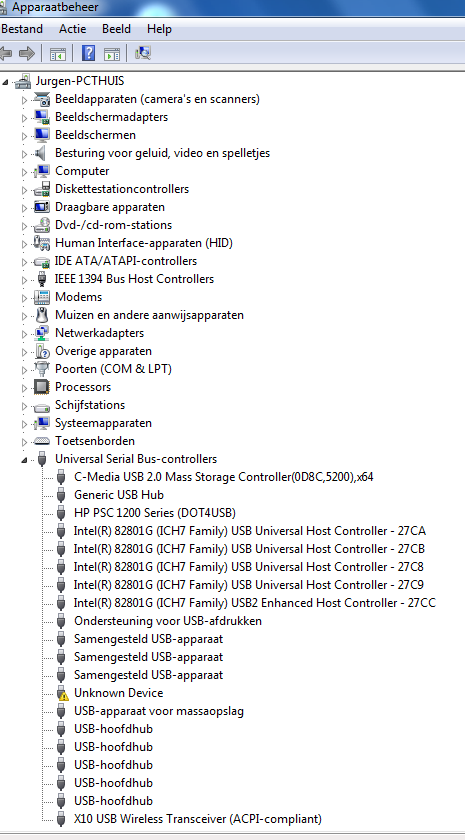The image size is (465, 840).
Task: Expand the Beeldschermadapters category
Action: click(24, 117)
